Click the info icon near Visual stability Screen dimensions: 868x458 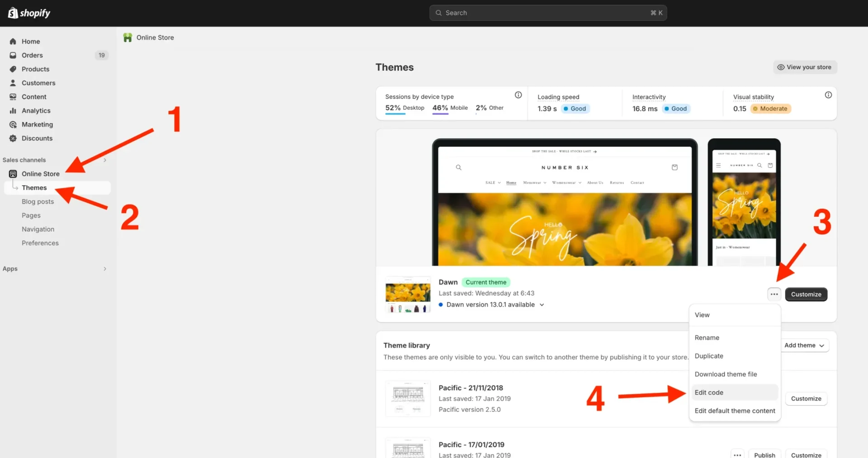[x=828, y=95]
